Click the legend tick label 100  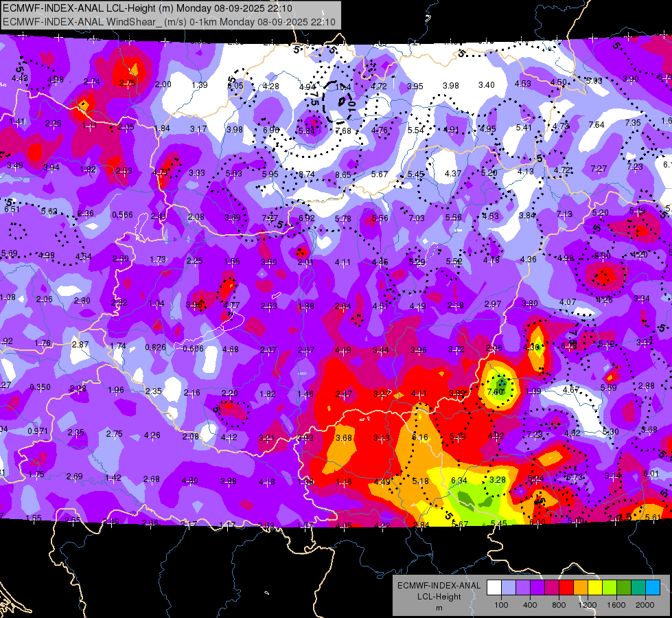click(x=501, y=605)
